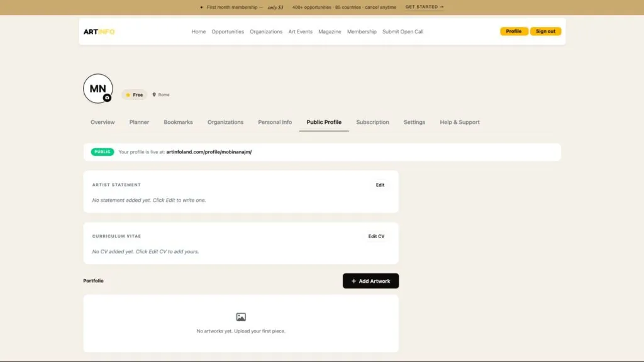Open the Opportunities page
The width and height of the screenshot is (644, 362).
[x=228, y=31]
